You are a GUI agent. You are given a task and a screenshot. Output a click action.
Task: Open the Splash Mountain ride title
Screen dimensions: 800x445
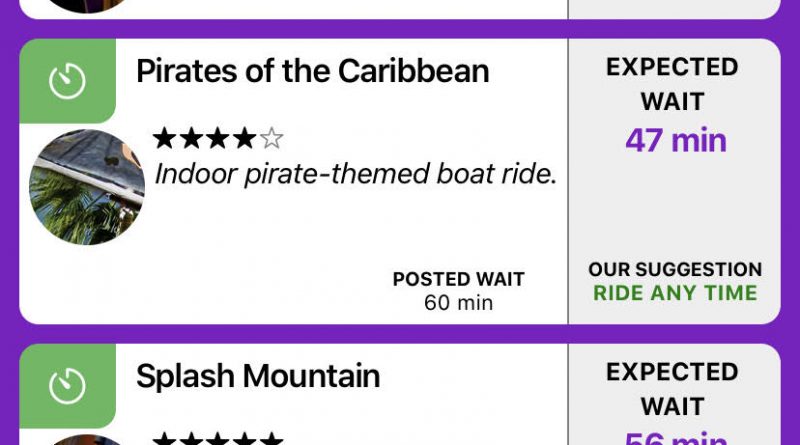coord(258,376)
